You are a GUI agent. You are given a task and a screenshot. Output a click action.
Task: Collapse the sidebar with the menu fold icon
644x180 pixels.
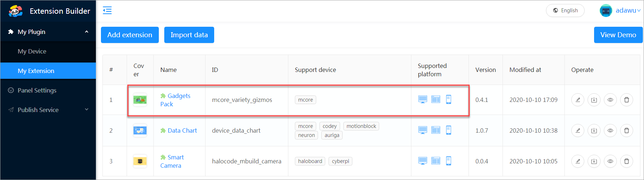pyautogui.click(x=107, y=10)
